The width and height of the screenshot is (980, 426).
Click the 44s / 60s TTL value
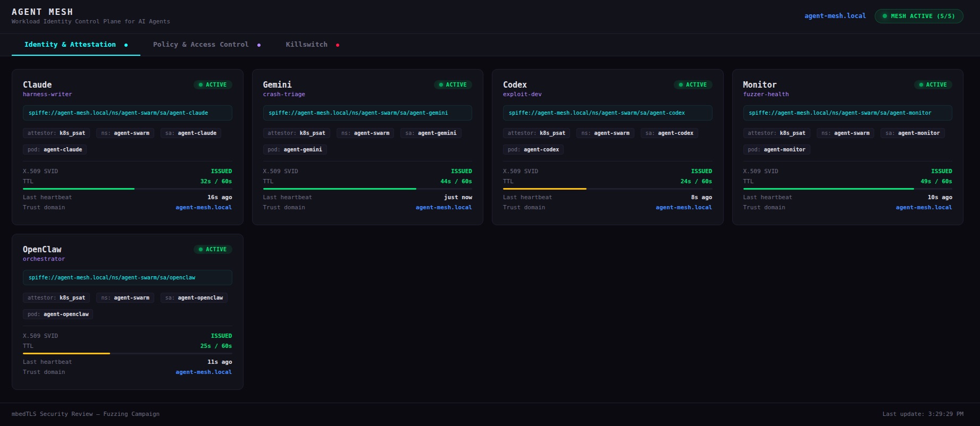[x=456, y=182]
